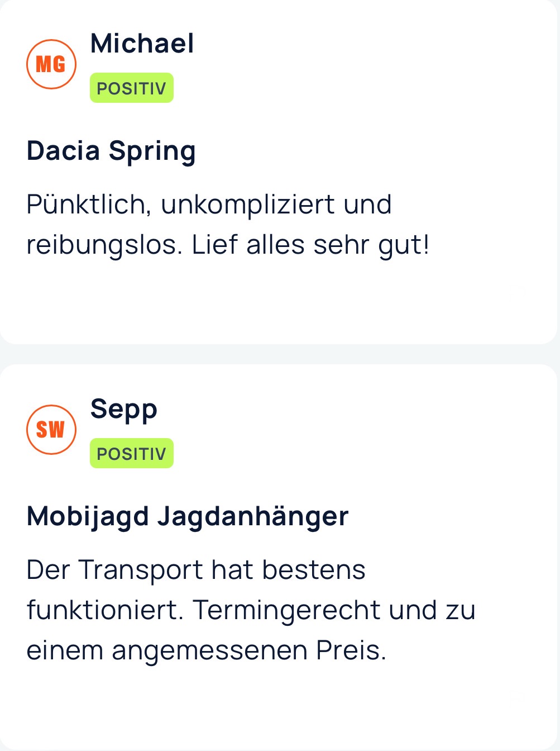Click the POSITIV badge under Michael
This screenshot has width=560, height=751.
[132, 88]
